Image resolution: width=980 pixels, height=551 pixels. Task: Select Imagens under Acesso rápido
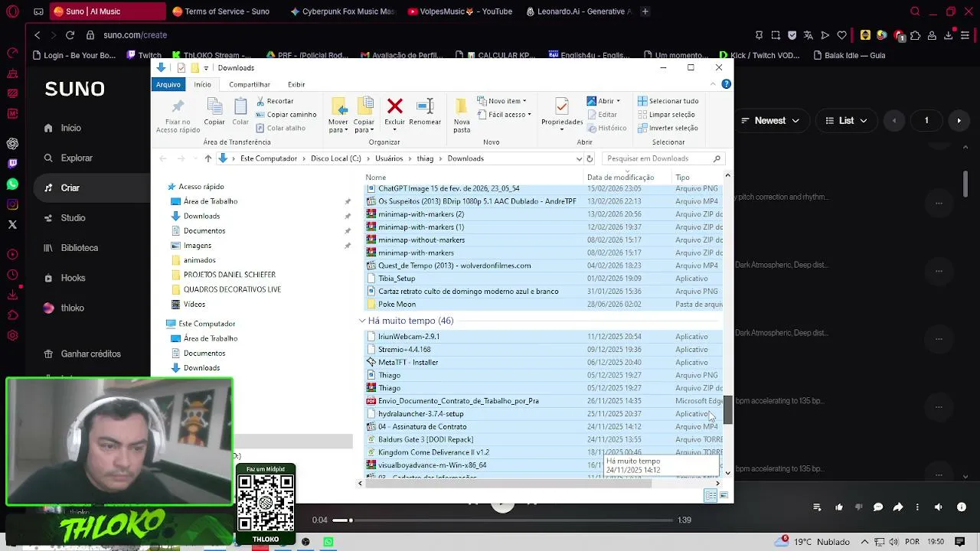click(198, 246)
